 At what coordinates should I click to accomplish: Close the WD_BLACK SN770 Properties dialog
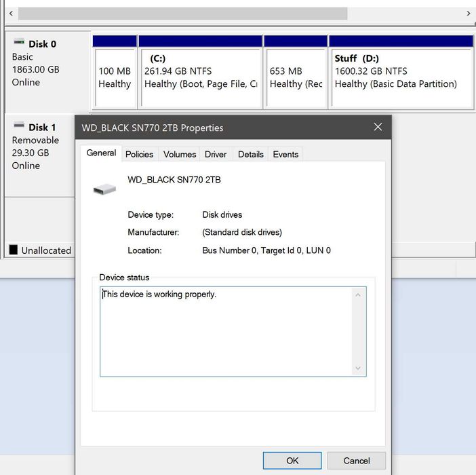378,127
